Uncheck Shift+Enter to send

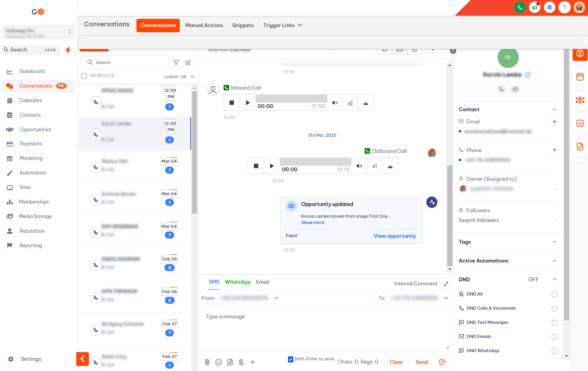tap(291, 359)
